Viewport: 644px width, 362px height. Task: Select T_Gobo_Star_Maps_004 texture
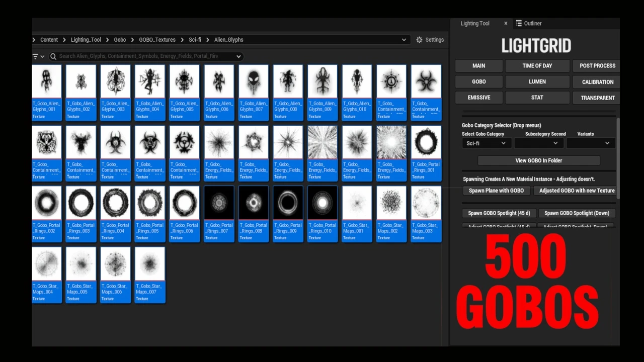coord(47,264)
